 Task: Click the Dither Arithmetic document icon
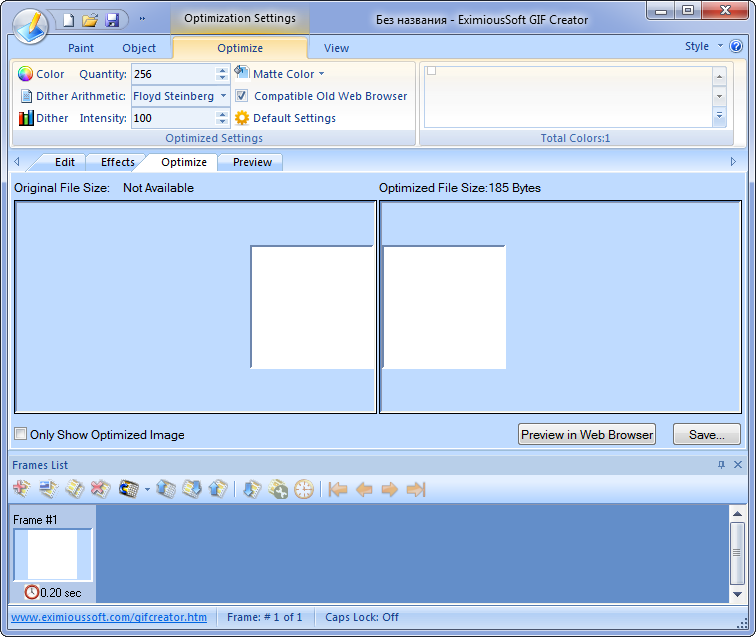[26, 96]
